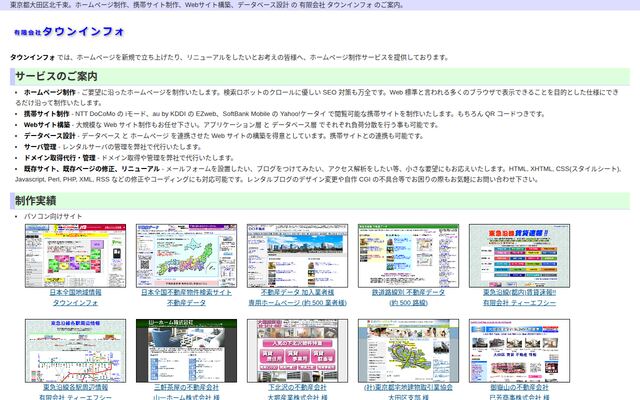640x400 pixels.
Task: Follow the (社)東京都宅地建物取引業協会 text link
Action: [409, 387]
